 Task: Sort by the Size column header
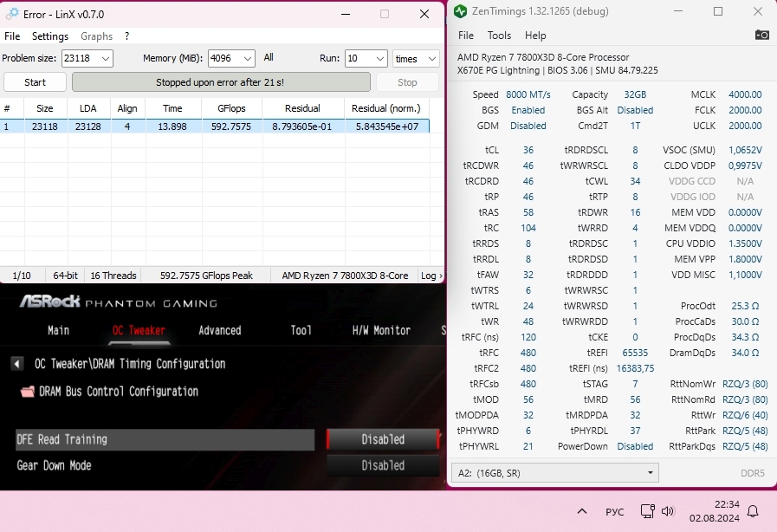(44, 108)
